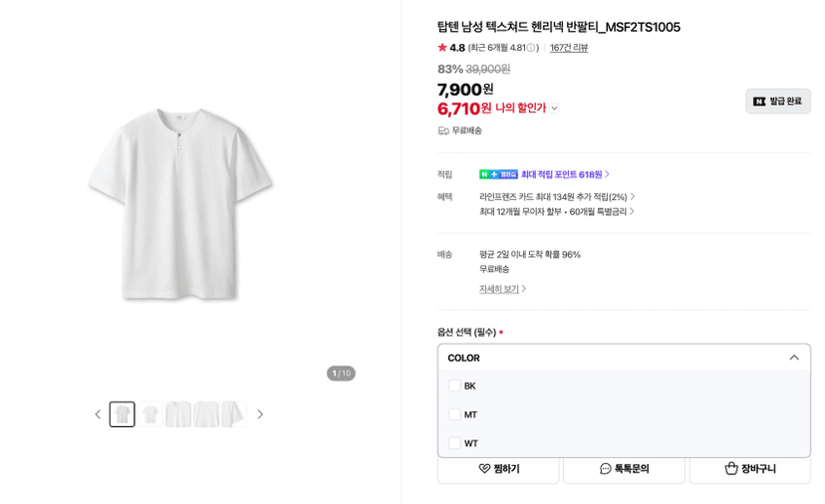Viewport: 825px width, 504px height.
Task: Open 최대 적립 포인트 618원 details
Action: point(565,174)
